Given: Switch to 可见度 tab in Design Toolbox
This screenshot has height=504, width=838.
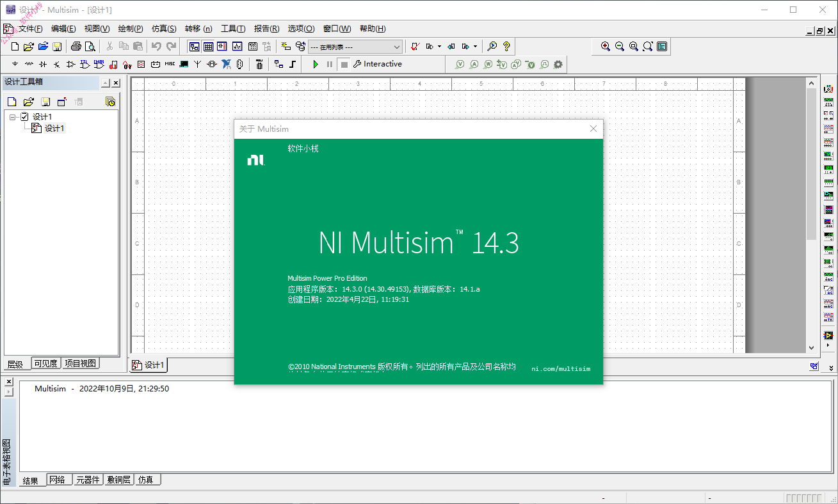Looking at the screenshot, I should 46,363.
